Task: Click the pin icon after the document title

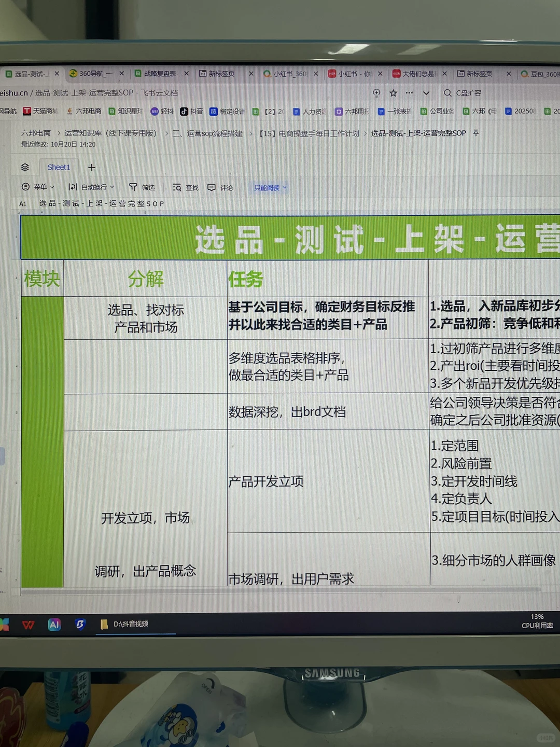Action: [475, 133]
